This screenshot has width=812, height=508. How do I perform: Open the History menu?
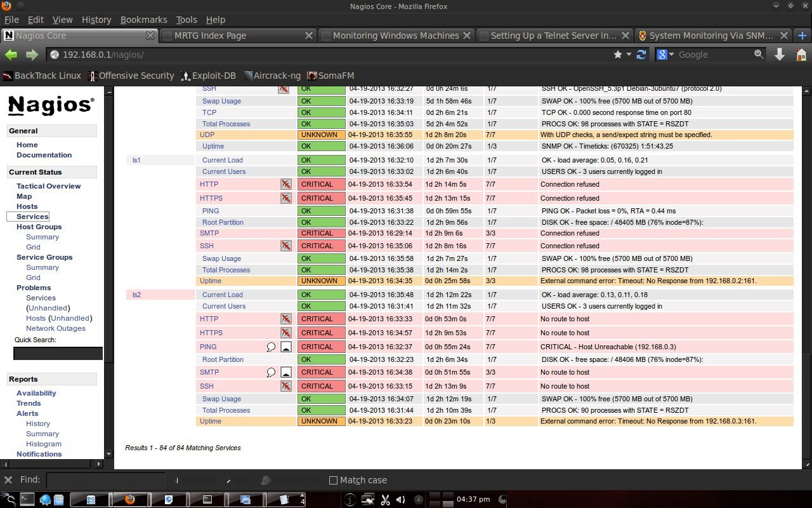pyautogui.click(x=96, y=20)
